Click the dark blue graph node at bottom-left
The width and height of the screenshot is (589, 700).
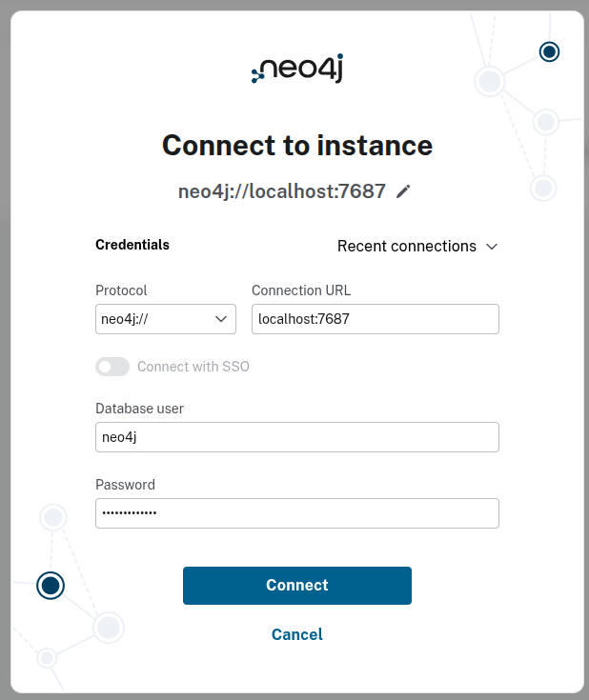(x=51, y=585)
